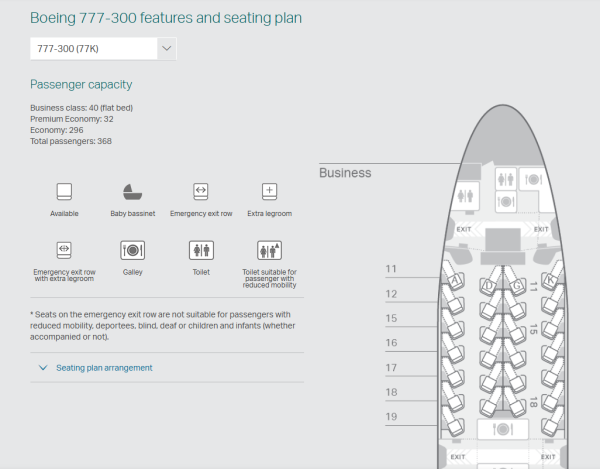The width and height of the screenshot is (600, 469).
Task: Click the chevron beside Seating plan arrangement
Action: click(43, 368)
